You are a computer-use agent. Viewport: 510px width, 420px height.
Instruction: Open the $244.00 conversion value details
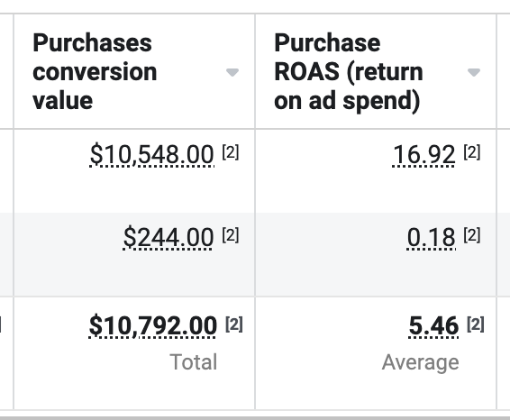point(168,237)
